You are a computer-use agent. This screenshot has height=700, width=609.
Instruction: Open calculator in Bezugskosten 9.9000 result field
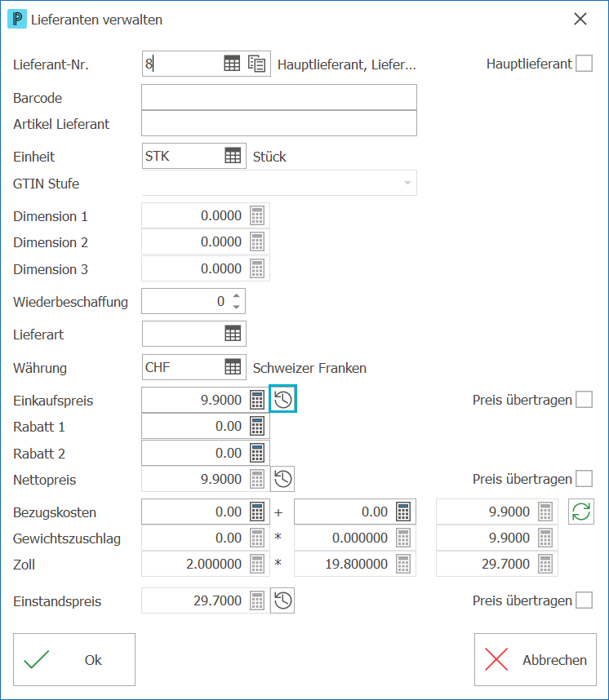tap(545, 512)
